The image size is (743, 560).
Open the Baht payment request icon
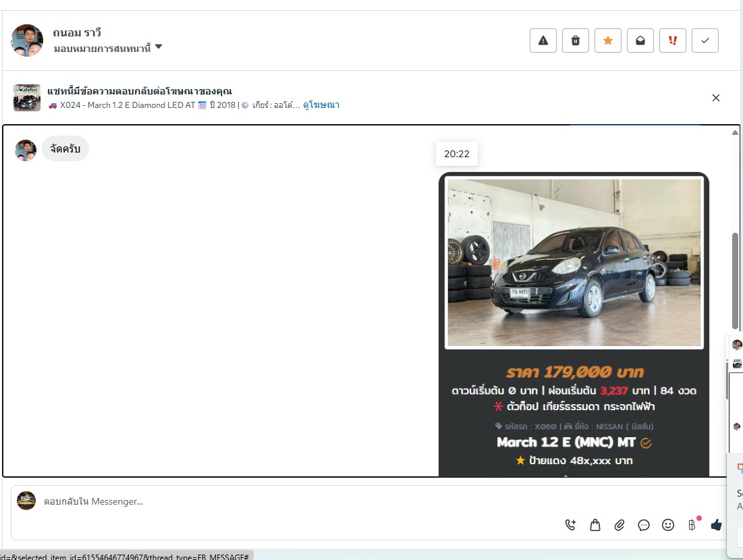pos(692,525)
